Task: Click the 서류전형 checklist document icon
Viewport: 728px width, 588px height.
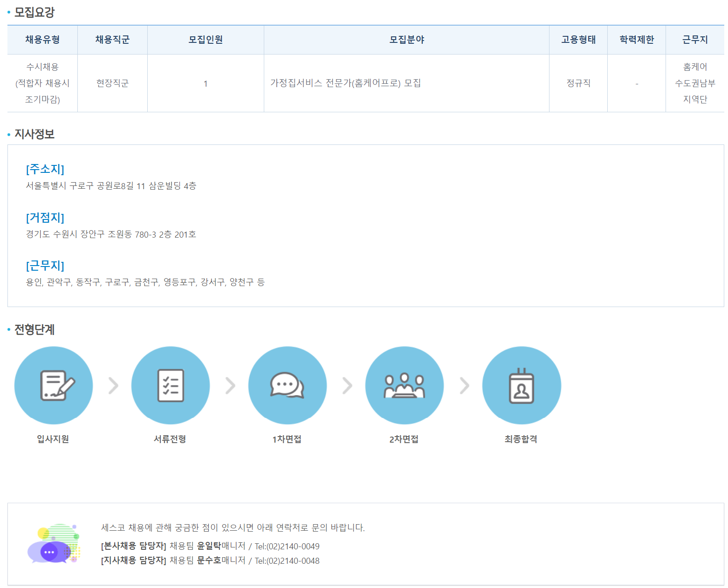Action: coord(171,385)
